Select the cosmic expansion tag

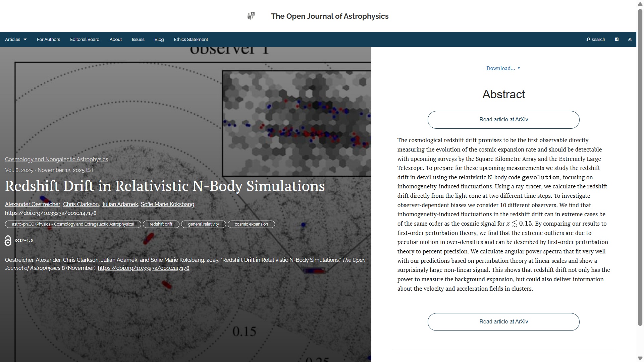(x=251, y=224)
